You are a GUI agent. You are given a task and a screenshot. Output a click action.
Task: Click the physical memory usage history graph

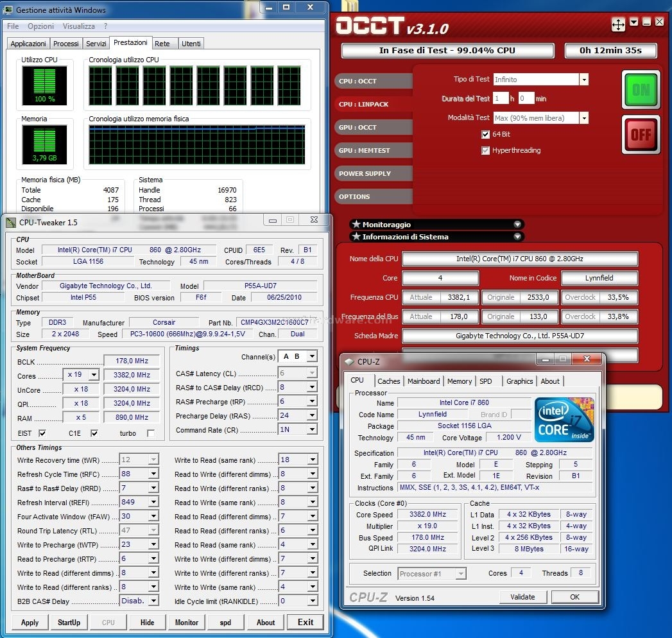(196, 145)
